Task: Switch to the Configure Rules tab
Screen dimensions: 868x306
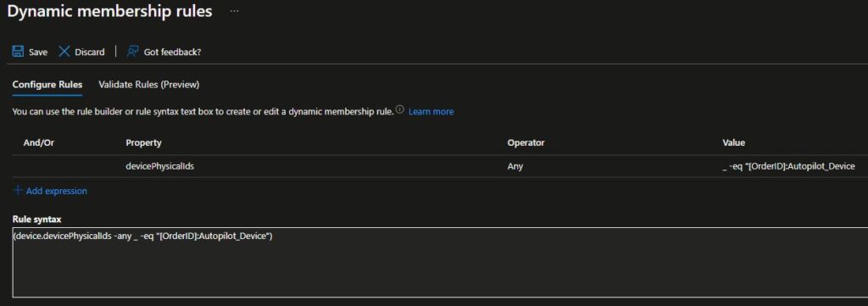Action: coord(47,85)
